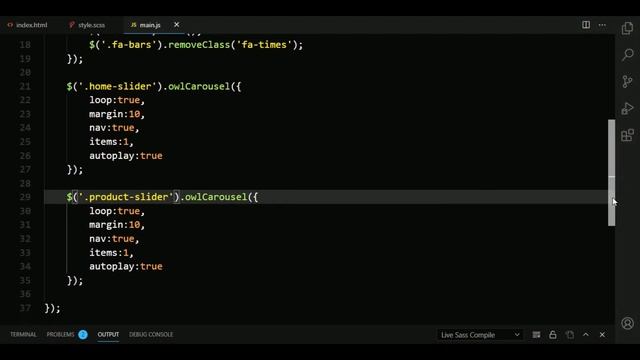Viewport: 640px width, 360px height.
Task: Split the editor
Action: click(x=586, y=25)
